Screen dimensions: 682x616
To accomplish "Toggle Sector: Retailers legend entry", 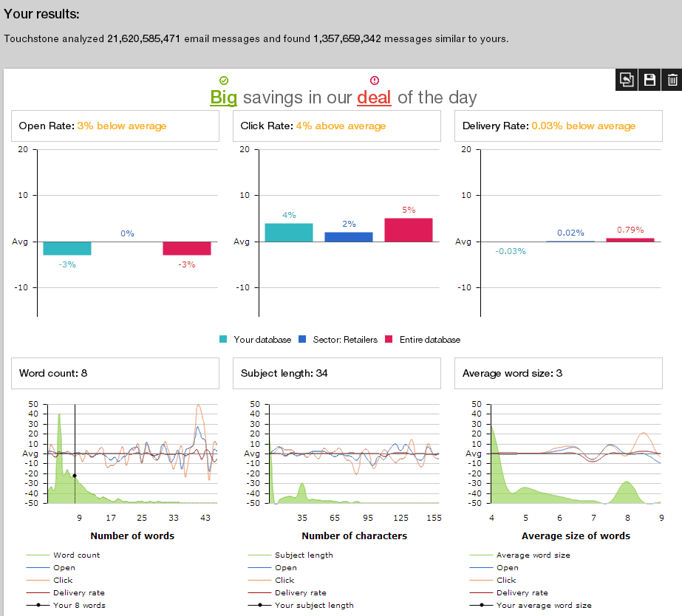I will [338, 340].
